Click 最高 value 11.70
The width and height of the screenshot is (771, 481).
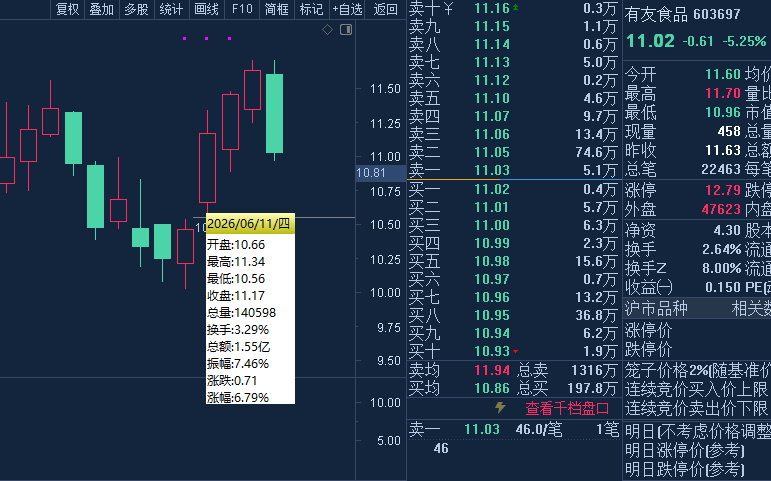[723, 93]
